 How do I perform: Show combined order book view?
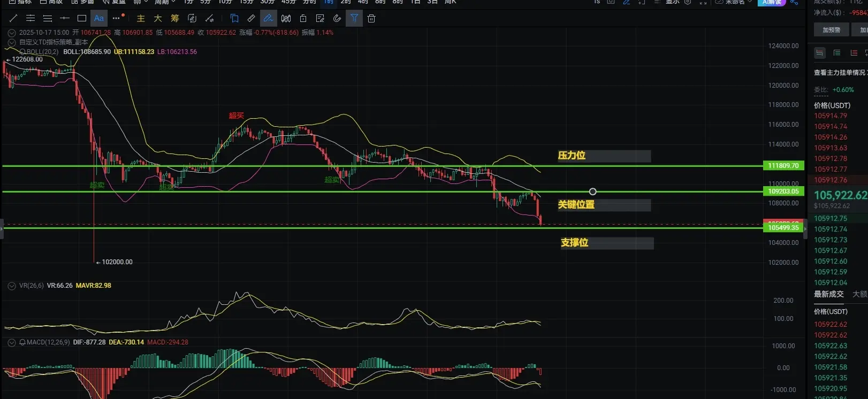(x=820, y=52)
